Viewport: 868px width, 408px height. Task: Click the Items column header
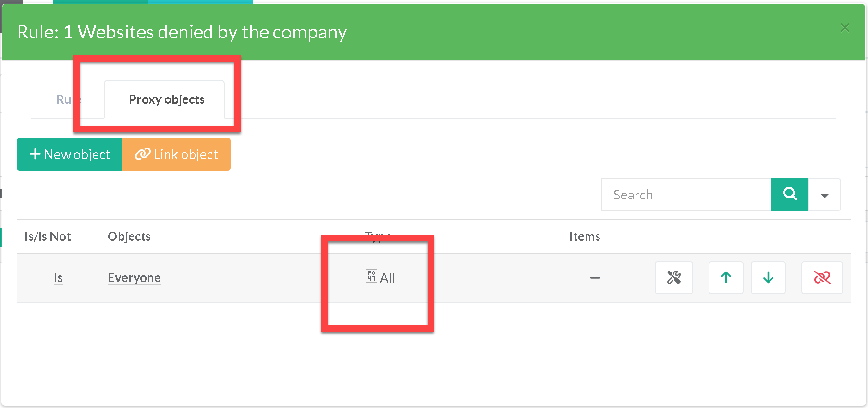click(584, 236)
